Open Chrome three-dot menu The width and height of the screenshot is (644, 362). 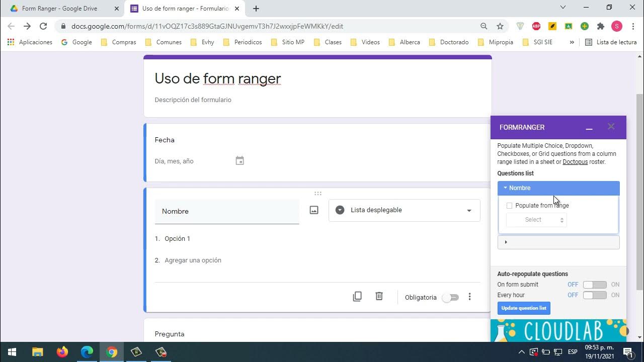(x=633, y=26)
